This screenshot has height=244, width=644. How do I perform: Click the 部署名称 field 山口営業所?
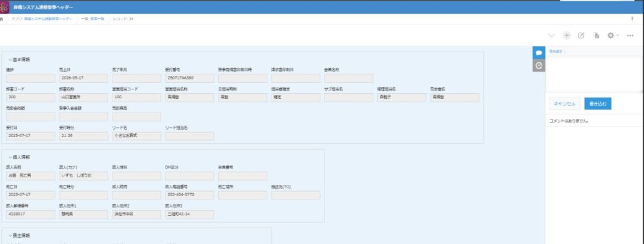coord(84,97)
